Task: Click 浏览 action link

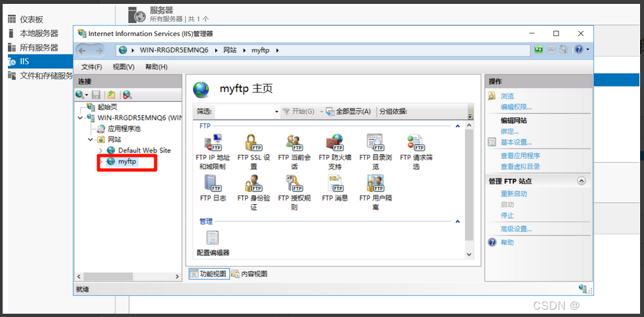Action: click(507, 96)
